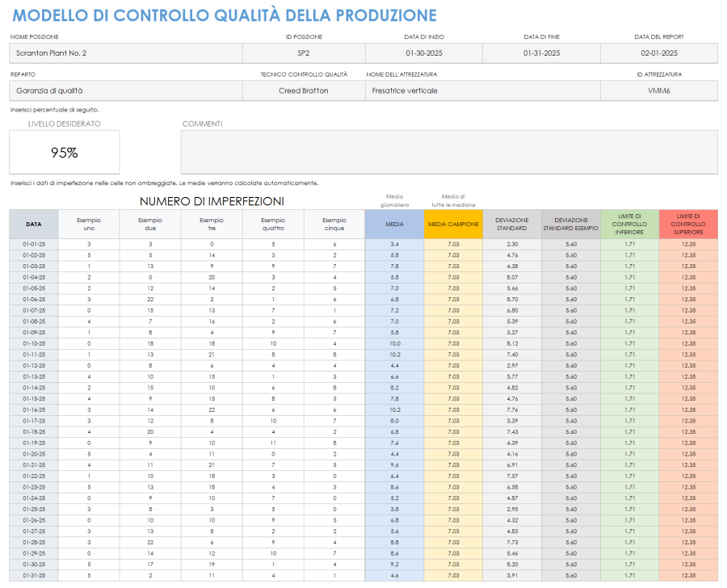The image size is (727, 588).
Task: Click the LIMITE DI CONTROLLO SUPERIORE header
Action: 687,224
